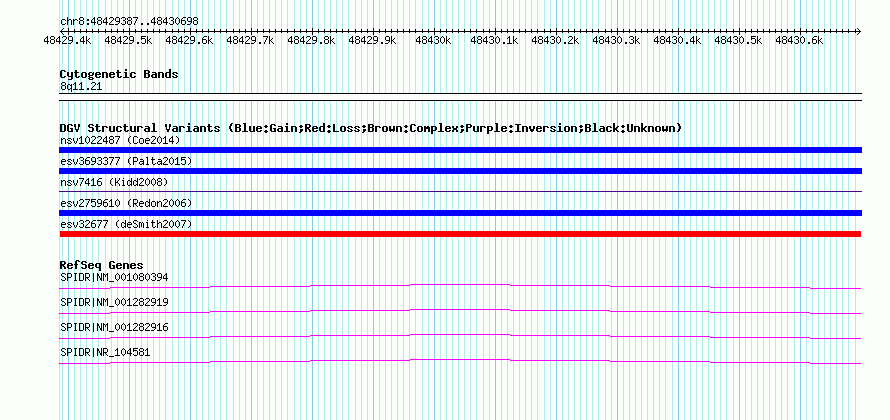Click the 48429.6k ruler tick label
This screenshot has height=420, width=890.
(x=189, y=40)
